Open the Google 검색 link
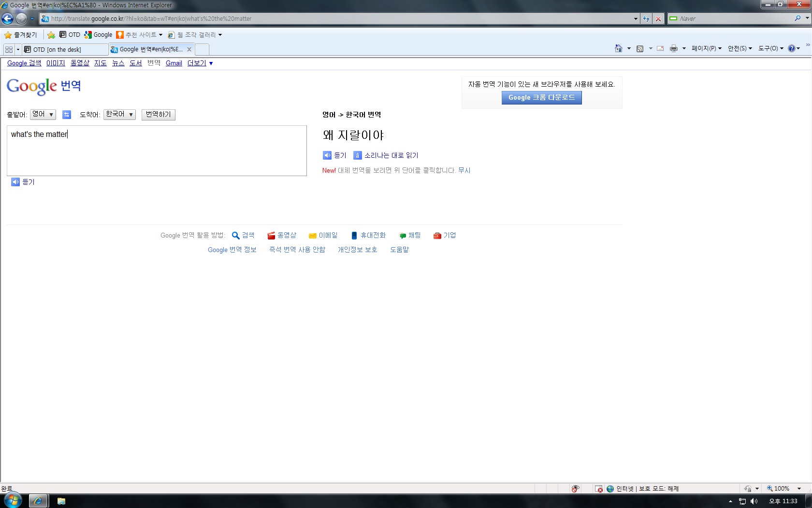The width and height of the screenshot is (812, 508). click(x=24, y=63)
